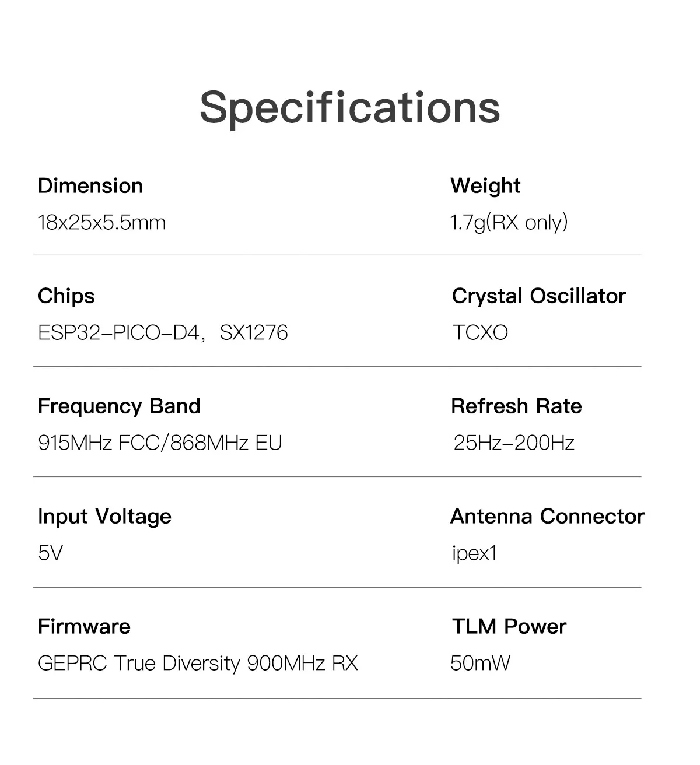700x765 pixels.
Task: Select the 18x25x5.5mm dimension value
Action: [x=101, y=222]
